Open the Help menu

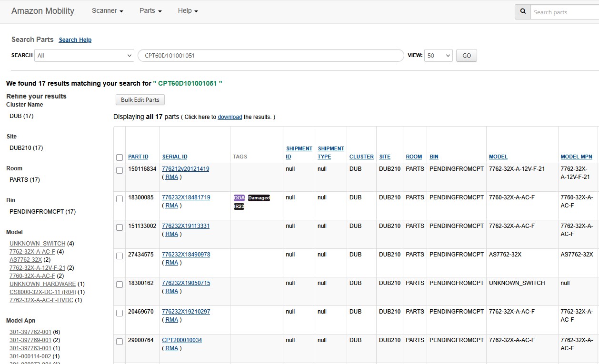click(x=187, y=10)
